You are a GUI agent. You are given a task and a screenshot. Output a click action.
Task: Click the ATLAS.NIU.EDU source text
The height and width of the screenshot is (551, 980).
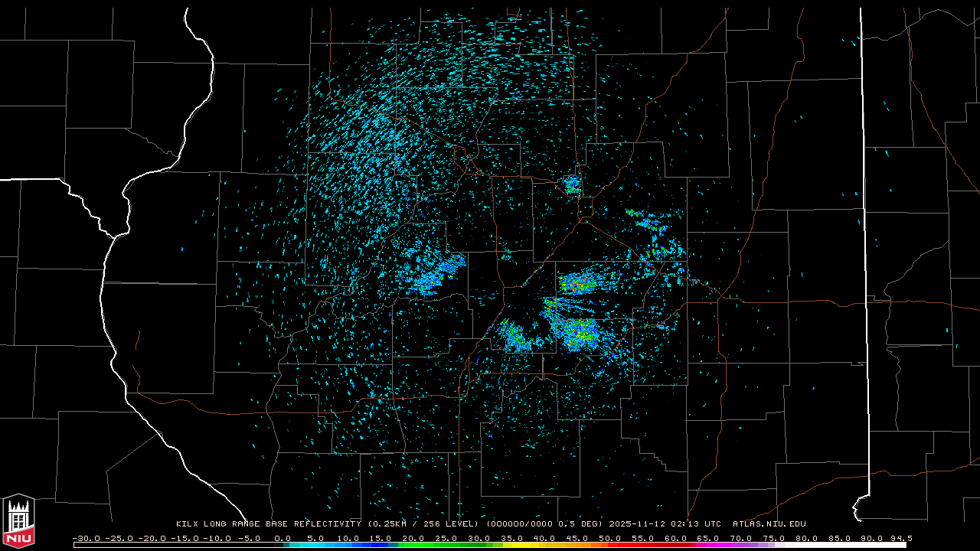[x=769, y=524]
